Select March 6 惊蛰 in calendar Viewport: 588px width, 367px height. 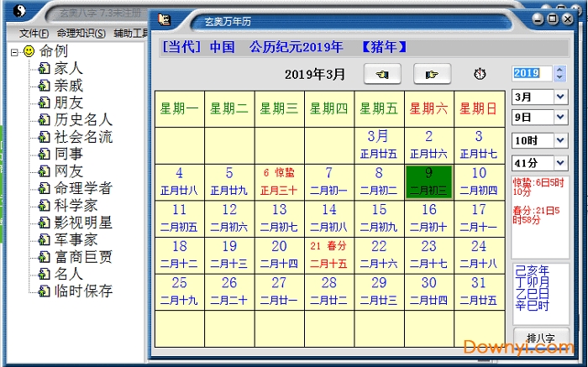point(280,182)
